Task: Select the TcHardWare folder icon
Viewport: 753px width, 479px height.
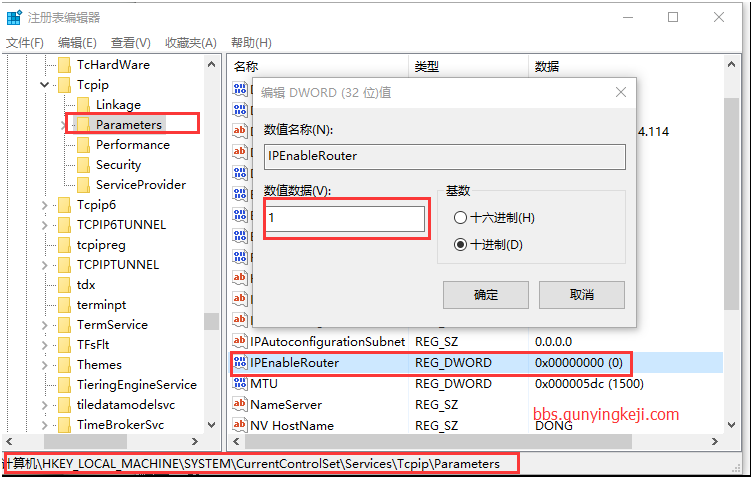Action: coord(64,65)
